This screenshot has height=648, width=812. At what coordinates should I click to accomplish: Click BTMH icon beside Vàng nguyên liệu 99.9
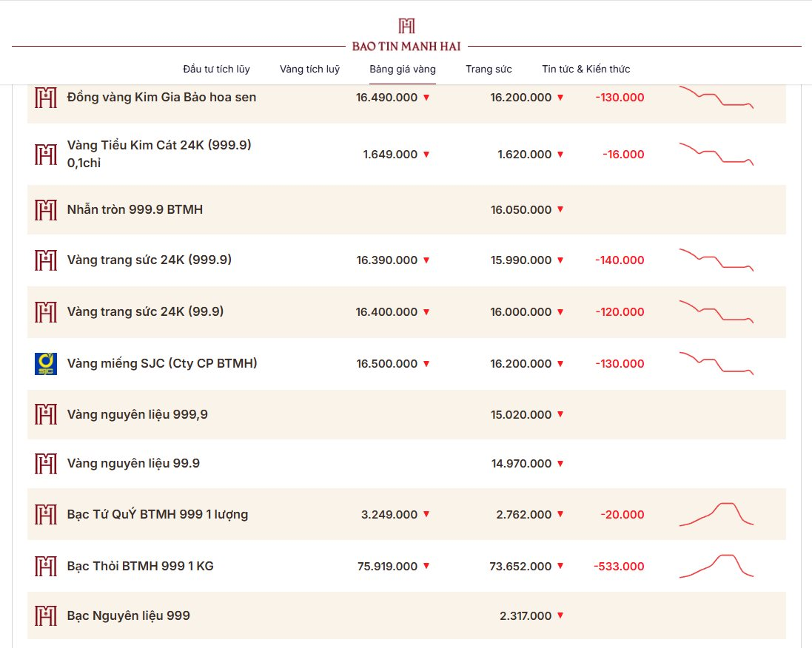[46, 463]
